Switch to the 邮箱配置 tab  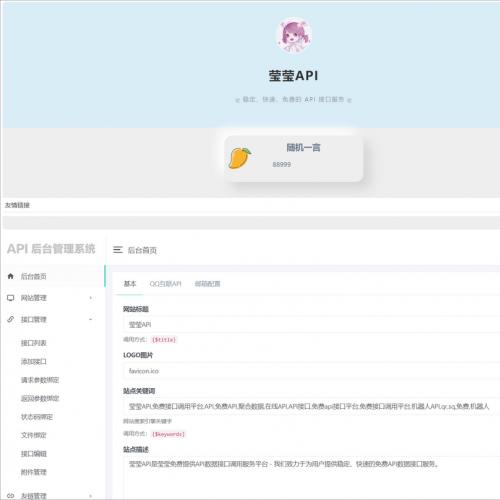click(x=207, y=284)
